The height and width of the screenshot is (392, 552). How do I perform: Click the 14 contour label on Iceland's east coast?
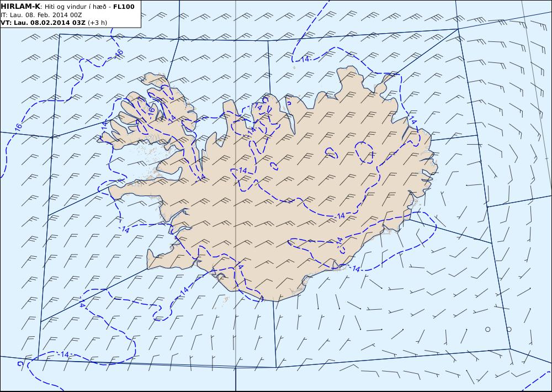(x=413, y=121)
